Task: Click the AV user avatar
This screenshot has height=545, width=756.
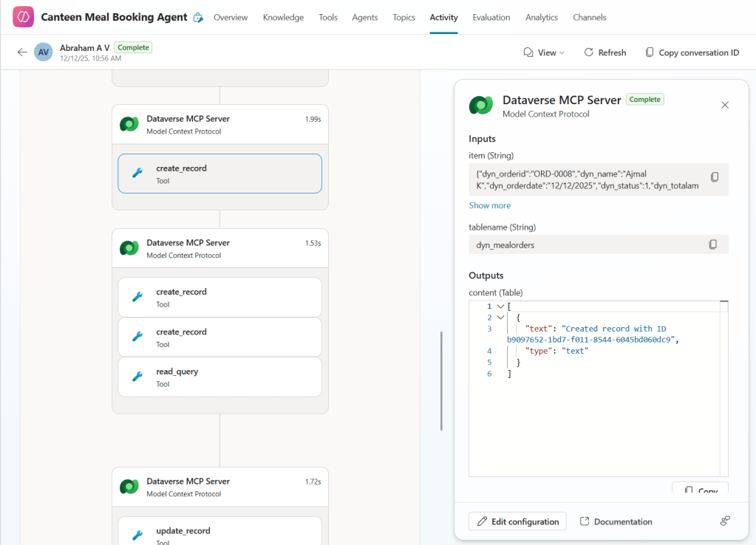Action: 44,52
